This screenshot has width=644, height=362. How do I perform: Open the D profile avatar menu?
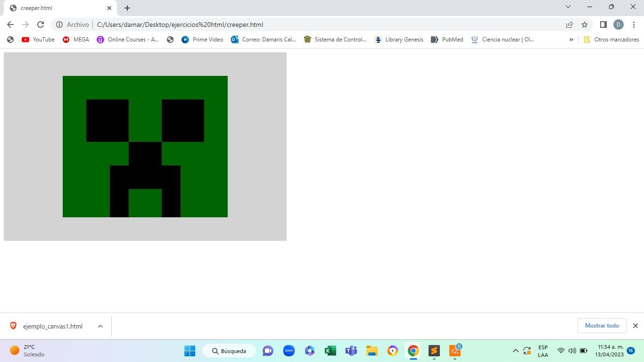pyautogui.click(x=619, y=25)
